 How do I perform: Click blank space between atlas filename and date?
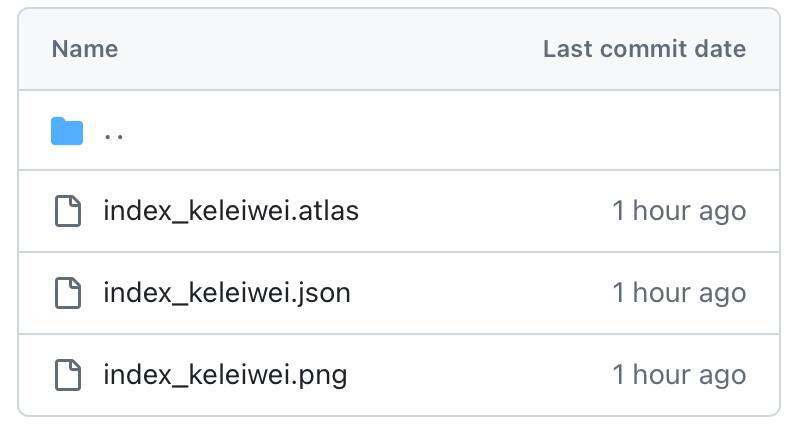480,211
